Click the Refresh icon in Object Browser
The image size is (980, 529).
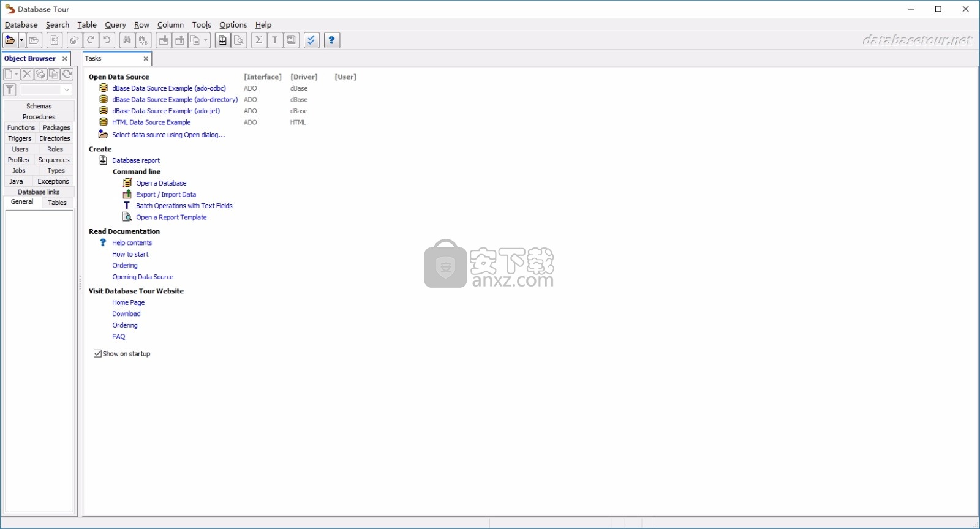coord(67,74)
